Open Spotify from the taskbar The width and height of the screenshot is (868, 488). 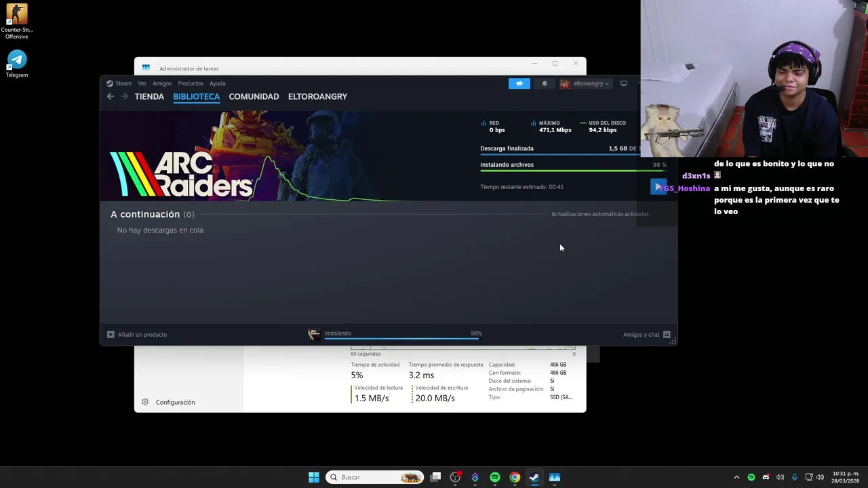point(495,477)
